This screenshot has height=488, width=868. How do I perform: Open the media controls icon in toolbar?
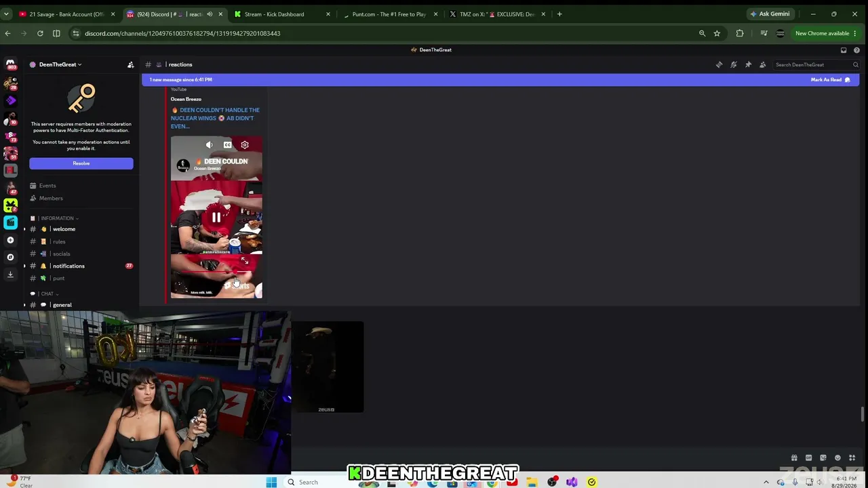[x=764, y=33]
